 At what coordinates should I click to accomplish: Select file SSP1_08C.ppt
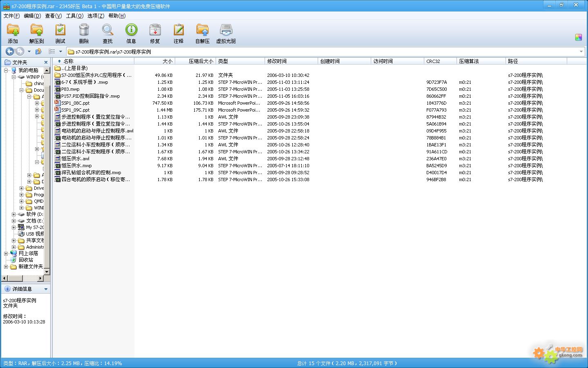(x=75, y=103)
